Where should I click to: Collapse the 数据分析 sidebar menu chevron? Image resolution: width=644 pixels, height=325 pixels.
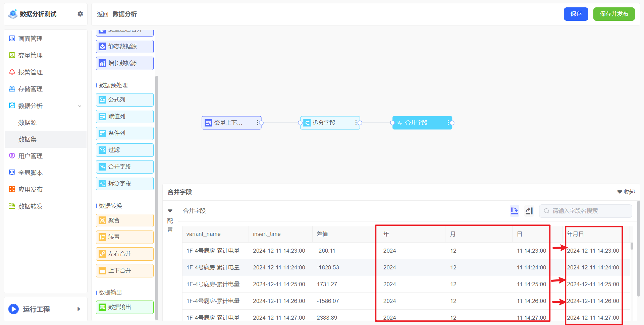[x=80, y=106]
